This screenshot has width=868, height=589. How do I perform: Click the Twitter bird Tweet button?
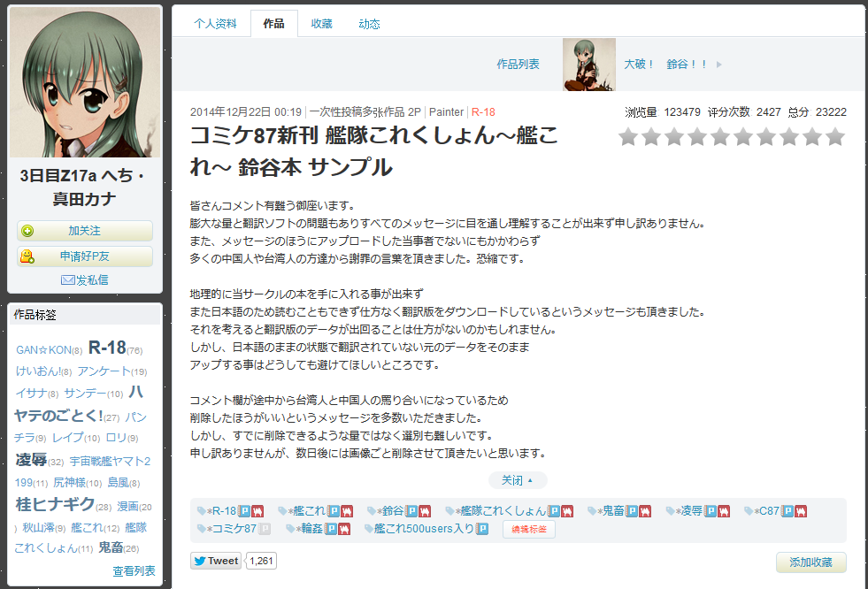point(216,561)
